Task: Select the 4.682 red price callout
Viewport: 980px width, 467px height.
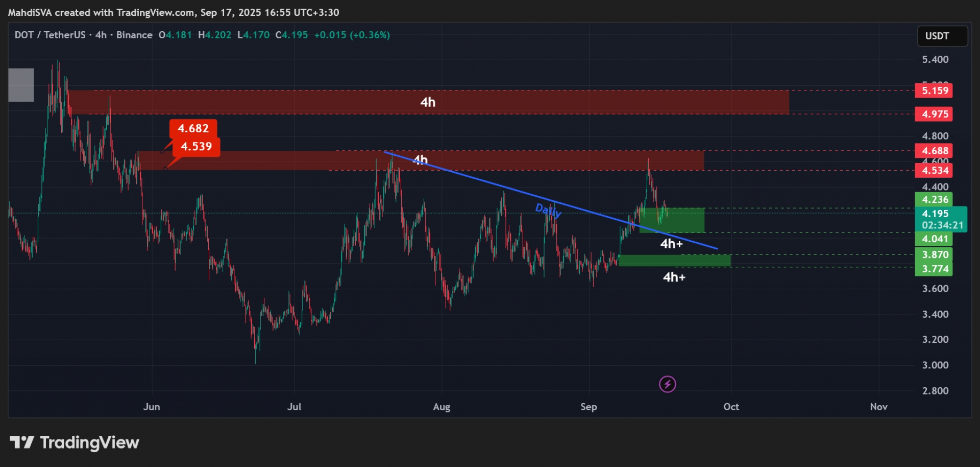Action: (x=193, y=128)
